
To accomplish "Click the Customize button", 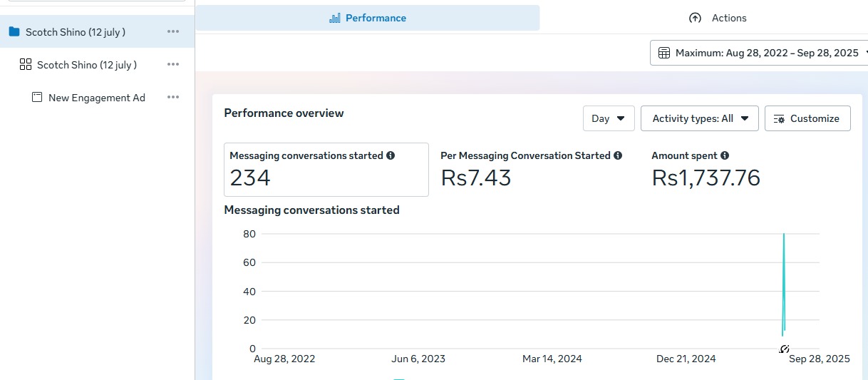I will (x=807, y=118).
